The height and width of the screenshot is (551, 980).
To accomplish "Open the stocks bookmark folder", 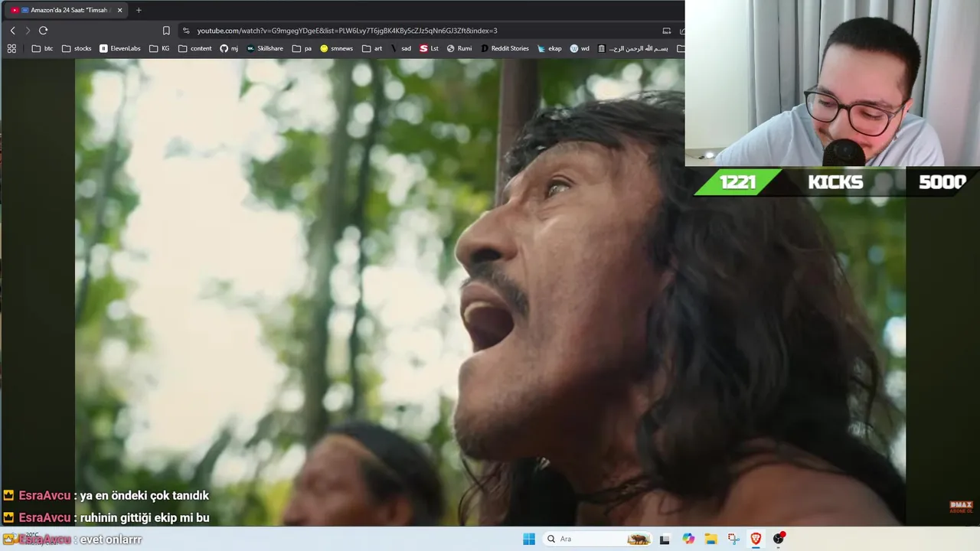I will pyautogui.click(x=77, y=48).
